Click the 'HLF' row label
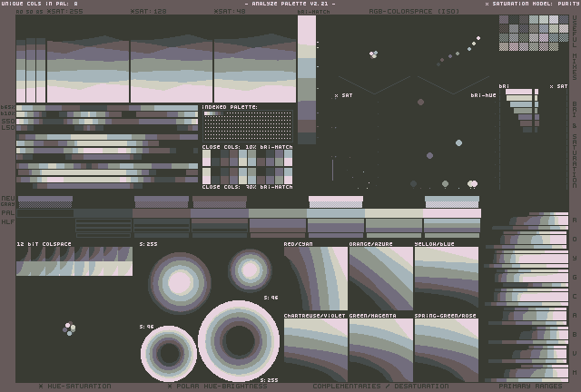581x392 pixels. pos(8,222)
